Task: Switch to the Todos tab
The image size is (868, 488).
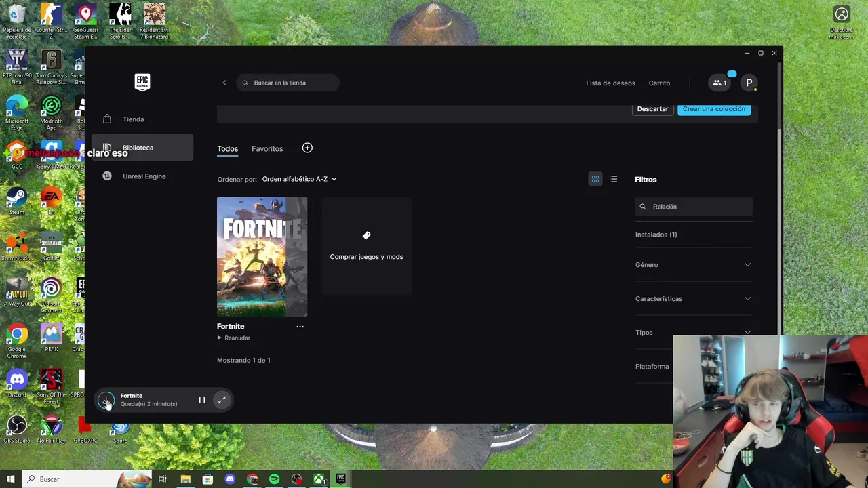Action: [227, 149]
